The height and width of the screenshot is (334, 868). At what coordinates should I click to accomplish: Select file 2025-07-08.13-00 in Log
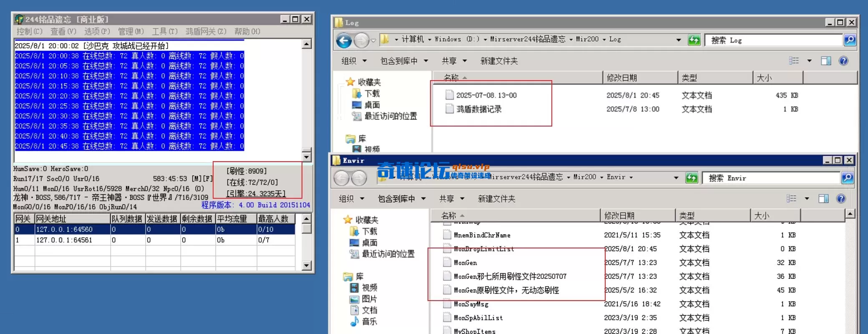tap(481, 95)
